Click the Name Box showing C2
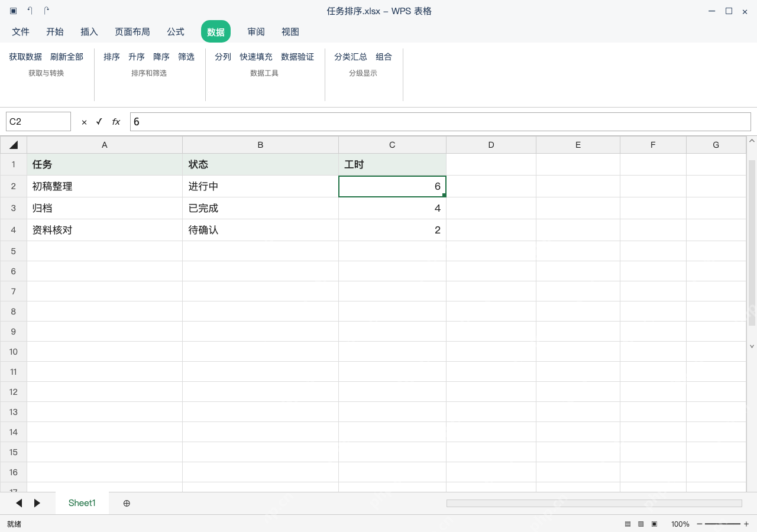757x532 pixels. point(38,122)
